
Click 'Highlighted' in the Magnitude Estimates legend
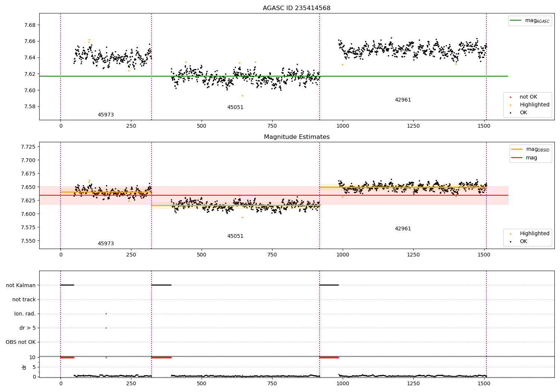point(534,234)
